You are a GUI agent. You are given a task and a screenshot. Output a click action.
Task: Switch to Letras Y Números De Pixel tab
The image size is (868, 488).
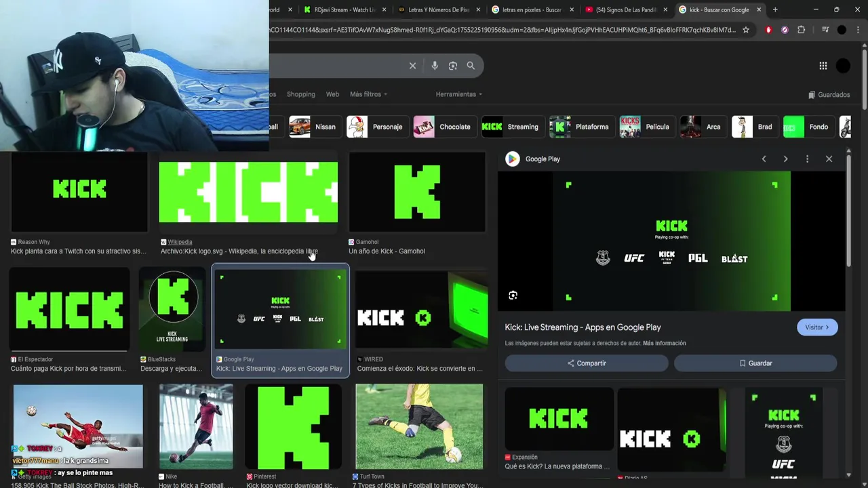pos(439,9)
